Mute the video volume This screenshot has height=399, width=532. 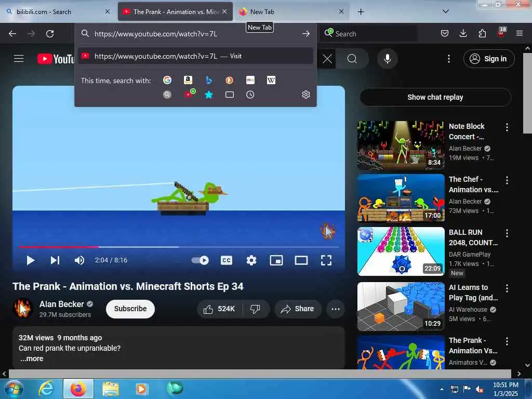[79, 260]
